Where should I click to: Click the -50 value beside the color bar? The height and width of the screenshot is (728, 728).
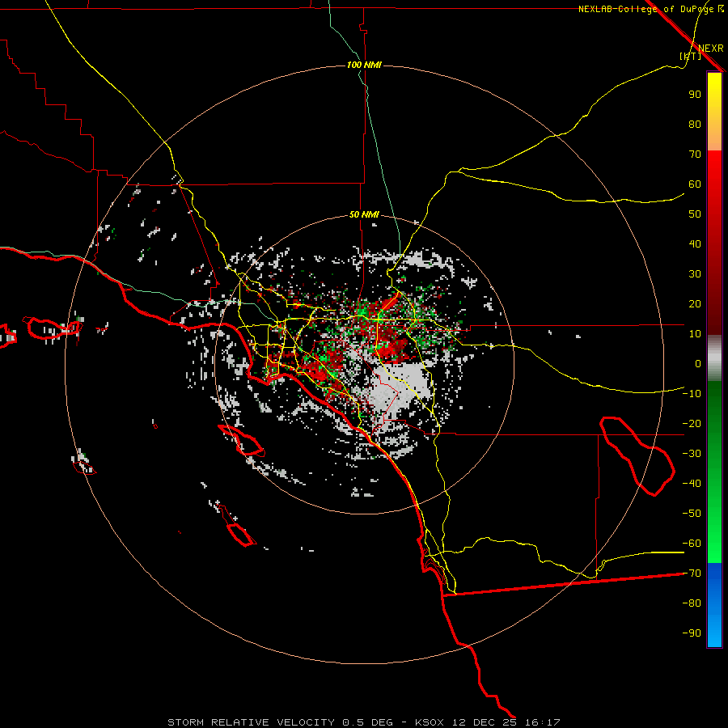coord(692,514)
